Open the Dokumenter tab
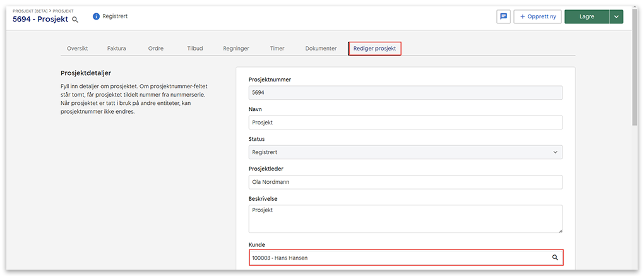The width and height of the screenshot is (644, 276). 321,49
